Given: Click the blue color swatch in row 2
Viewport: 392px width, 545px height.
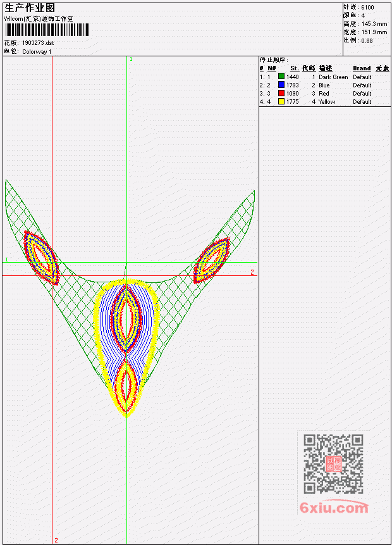Looking at the screenshot, I should (x=281, y=85).
